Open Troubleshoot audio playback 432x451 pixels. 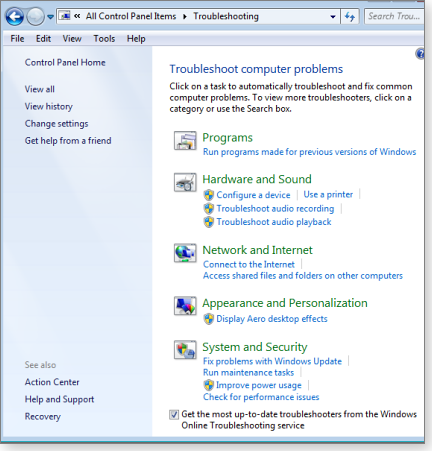click(274, 222)
